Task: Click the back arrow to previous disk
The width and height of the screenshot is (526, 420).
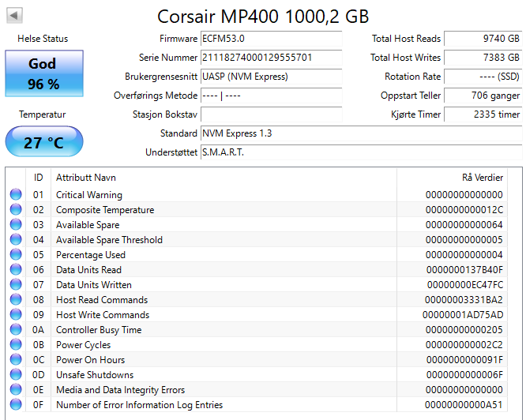Action: [x=14, y=16]
